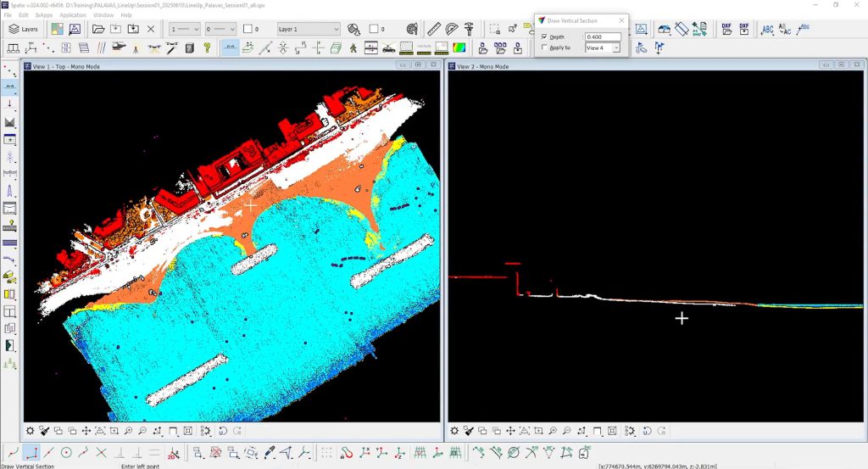This screenshot has height=469, width=868.
Task: Click the DXF open folder icon
Action: pyautogui.click(x=726, y=29)
